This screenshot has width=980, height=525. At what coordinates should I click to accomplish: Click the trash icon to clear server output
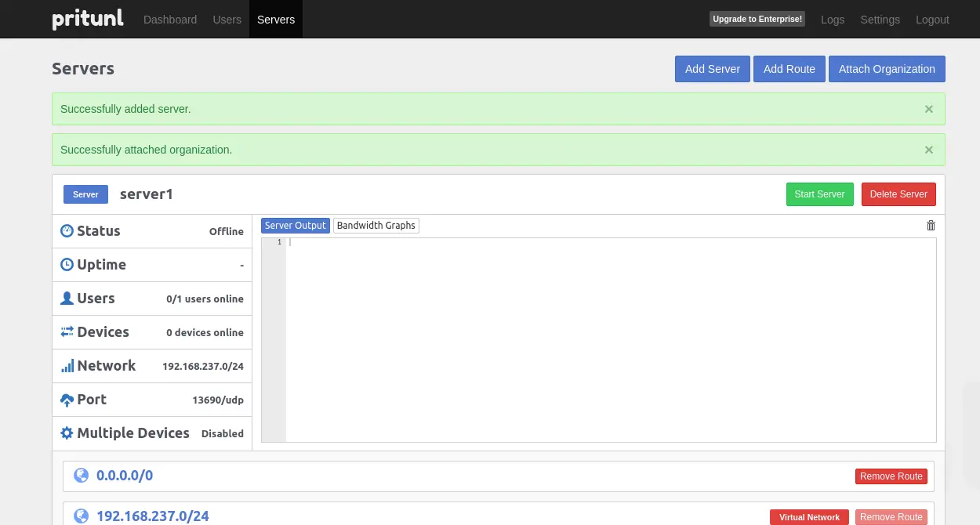[931, 226]
